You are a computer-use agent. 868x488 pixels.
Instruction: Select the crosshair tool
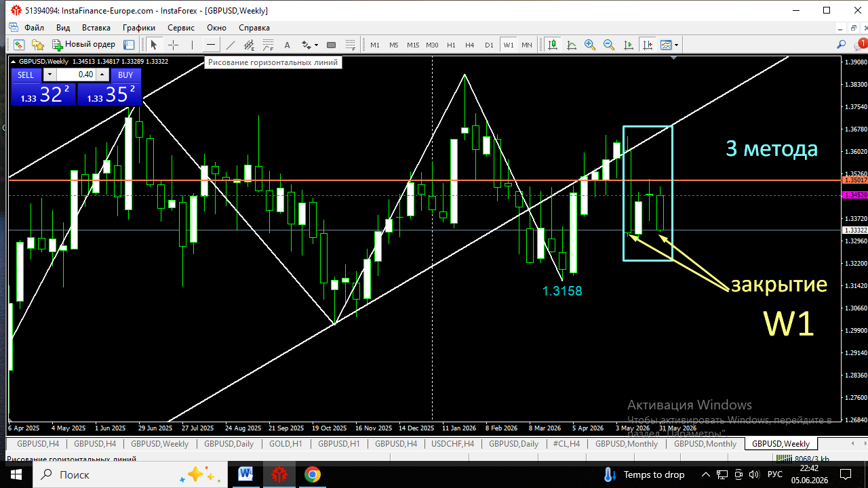point(173,45)
